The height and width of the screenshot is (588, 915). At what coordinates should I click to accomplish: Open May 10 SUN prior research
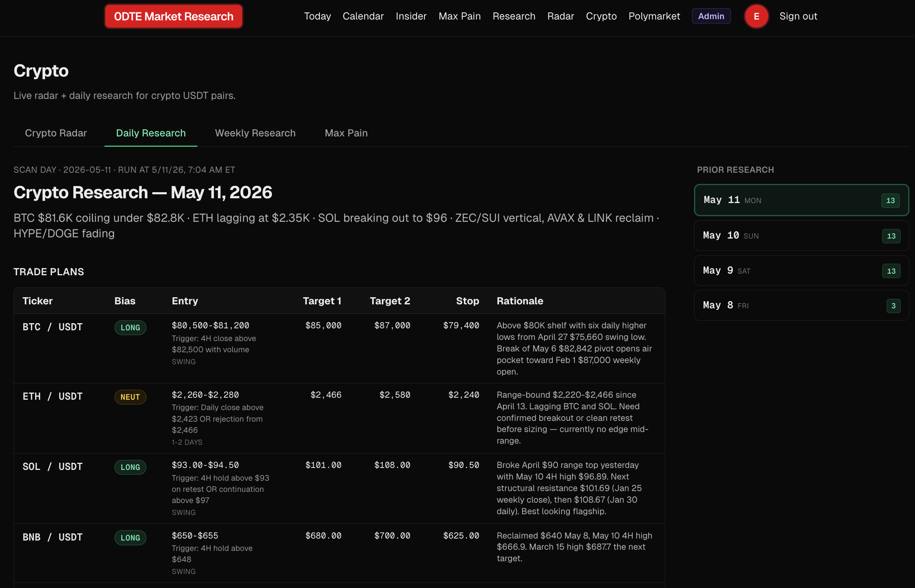[801, 236]
